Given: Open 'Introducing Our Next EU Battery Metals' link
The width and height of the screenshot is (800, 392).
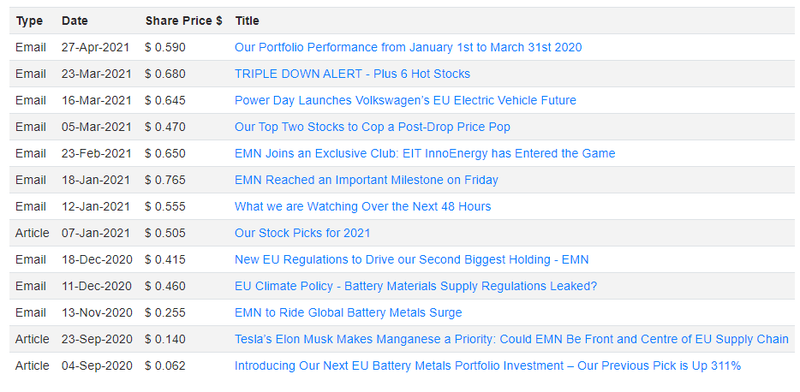Looking at the screenshot, I should pos(487,366).
